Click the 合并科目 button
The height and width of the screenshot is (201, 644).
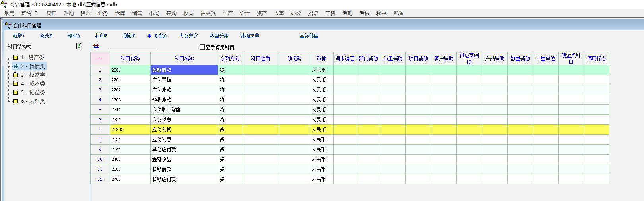pyautogui.click(x=309, y=36)
